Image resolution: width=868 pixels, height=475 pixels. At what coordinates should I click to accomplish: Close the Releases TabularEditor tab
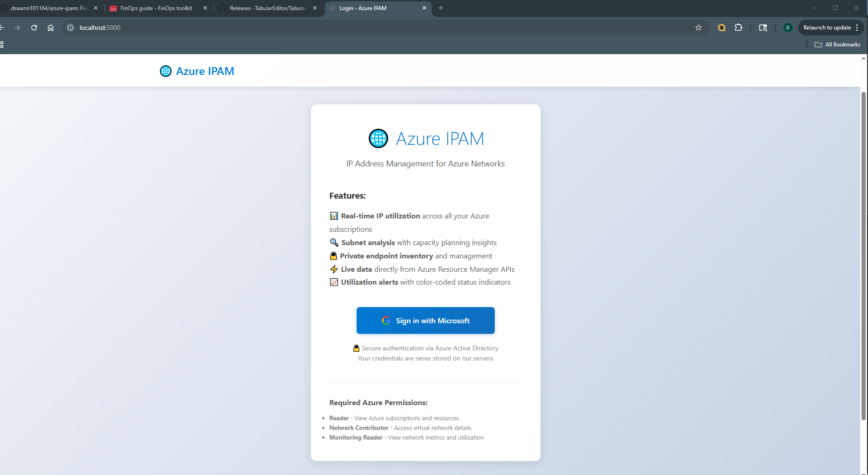[315, 8]
